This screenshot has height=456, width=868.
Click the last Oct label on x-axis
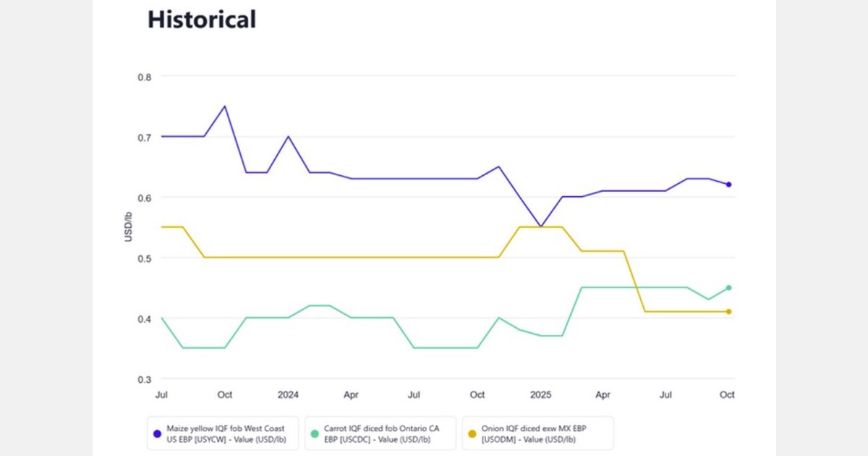pos(727,395)
